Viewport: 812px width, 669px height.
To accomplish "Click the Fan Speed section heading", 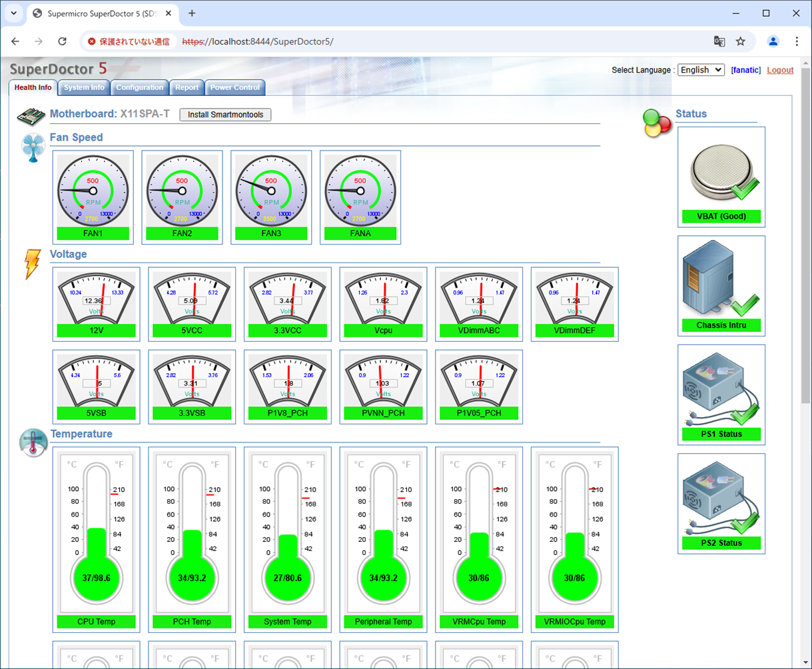I will (x=77, y=137).
